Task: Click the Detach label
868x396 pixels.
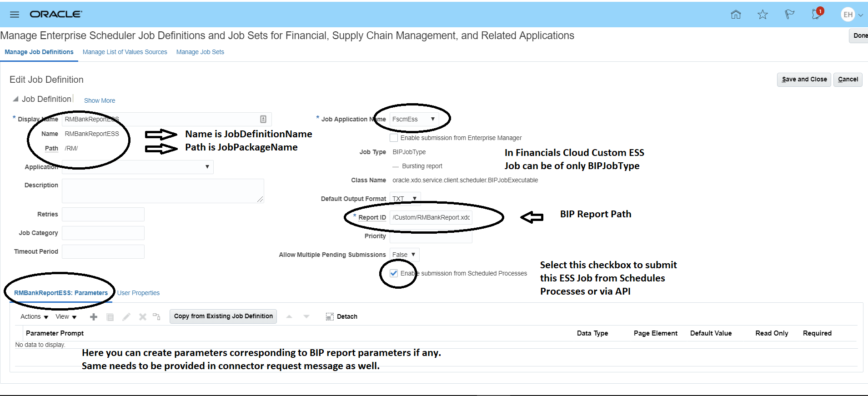Action: 347,316
